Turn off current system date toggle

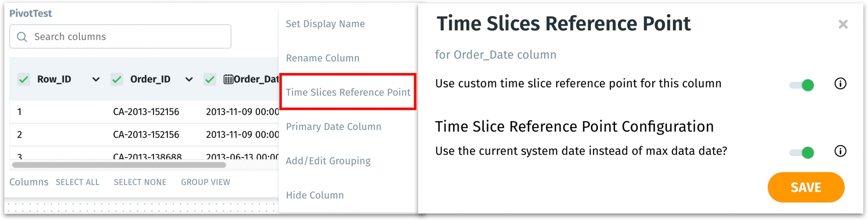802,152
